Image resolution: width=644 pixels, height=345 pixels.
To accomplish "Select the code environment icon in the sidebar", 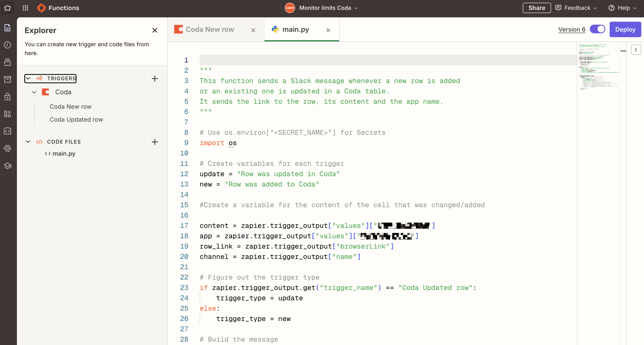I will click(7, 131).
